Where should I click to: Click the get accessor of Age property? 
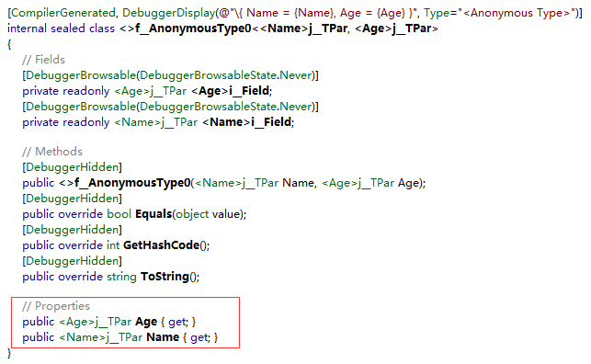point(177,322)
